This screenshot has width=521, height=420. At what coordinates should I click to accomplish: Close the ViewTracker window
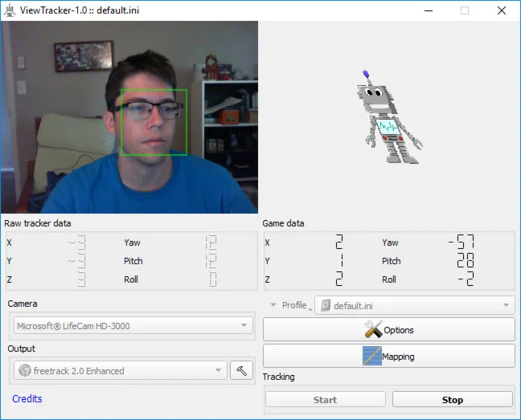pos(502,10)
